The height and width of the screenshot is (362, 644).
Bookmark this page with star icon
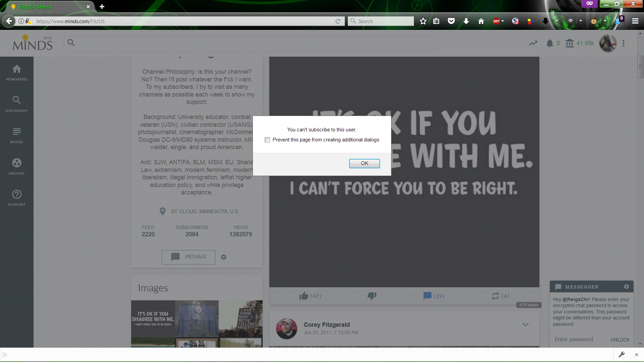pyautogui.click(x=423, y=21)
